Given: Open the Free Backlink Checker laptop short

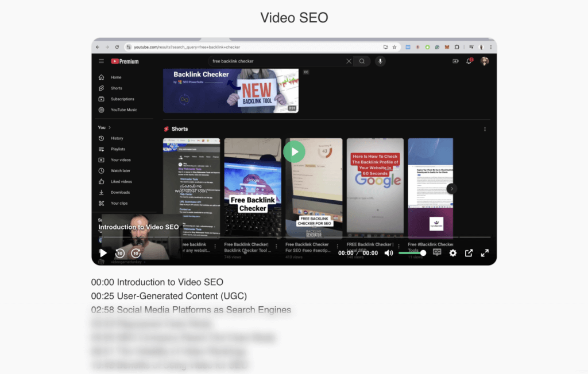Looking at the screenshot, I should pos(253,188).
